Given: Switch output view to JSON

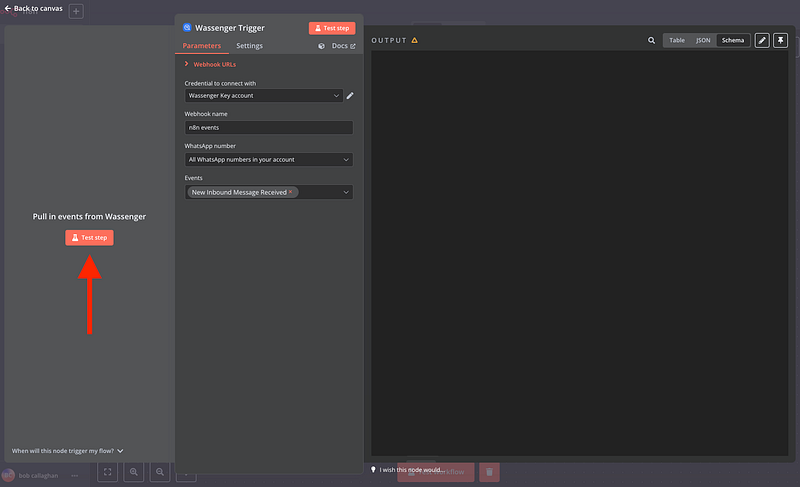Looking at the screenshot, I should 703,41.
